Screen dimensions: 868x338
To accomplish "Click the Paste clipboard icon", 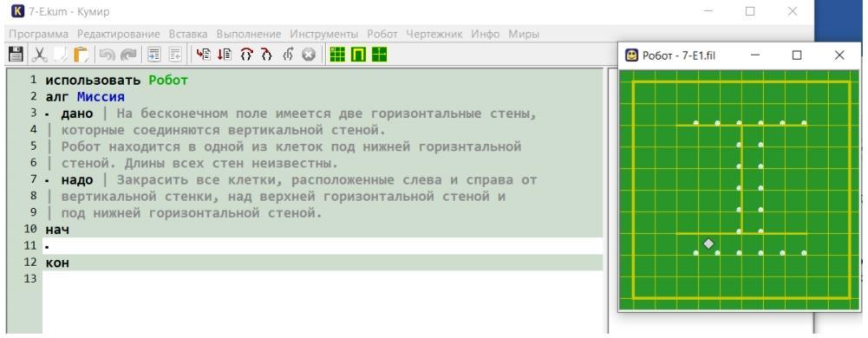I will click(x=81, y=55).
